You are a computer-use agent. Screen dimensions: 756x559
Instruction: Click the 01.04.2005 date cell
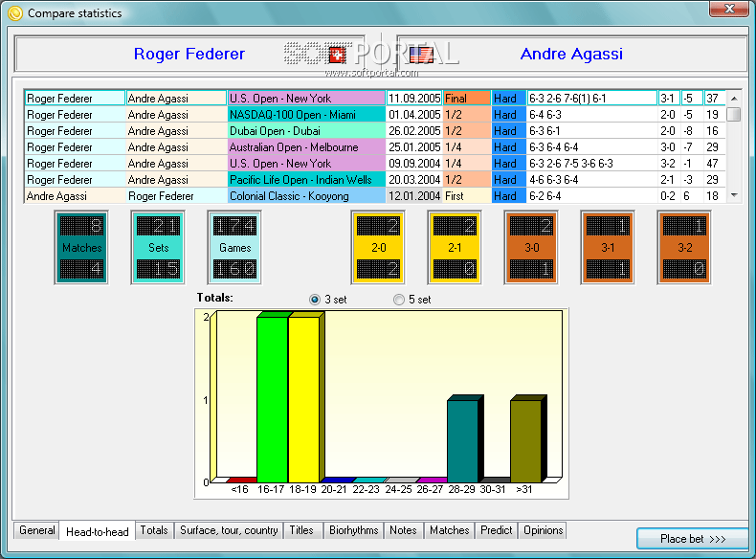pyautogui.click(x=414, y=115)
